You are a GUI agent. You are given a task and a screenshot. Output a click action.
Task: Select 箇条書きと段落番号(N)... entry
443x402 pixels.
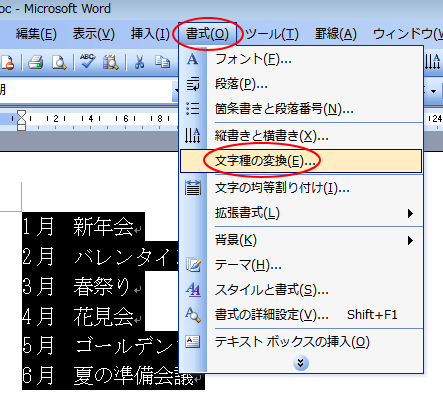pyautogui.click(x=301, y=109)
